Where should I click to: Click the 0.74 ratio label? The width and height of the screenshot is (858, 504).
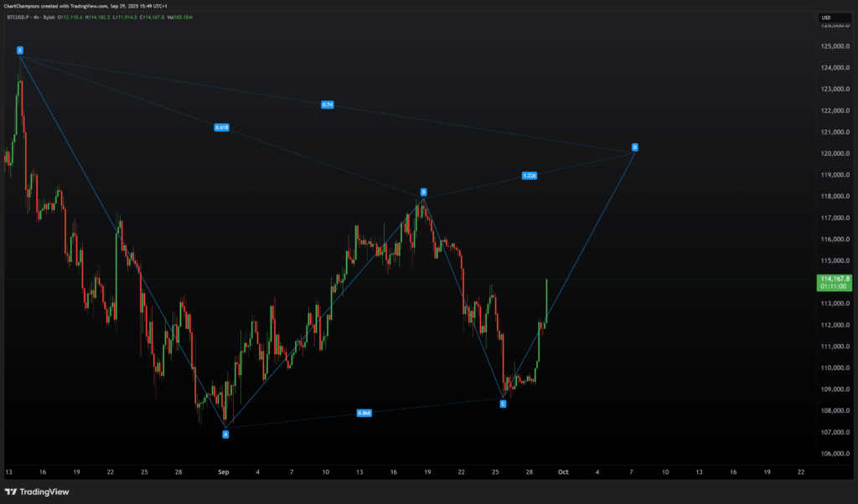[328, 105]
